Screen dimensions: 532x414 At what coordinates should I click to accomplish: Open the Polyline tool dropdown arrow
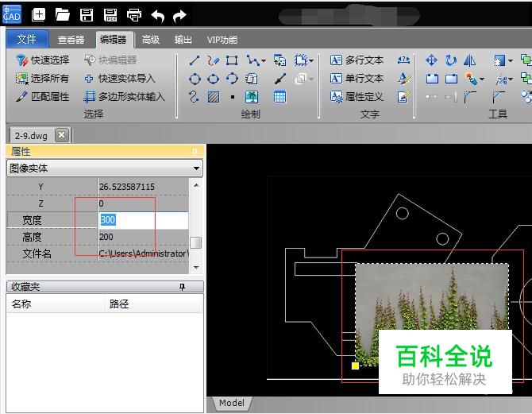(x=264, y=61)
